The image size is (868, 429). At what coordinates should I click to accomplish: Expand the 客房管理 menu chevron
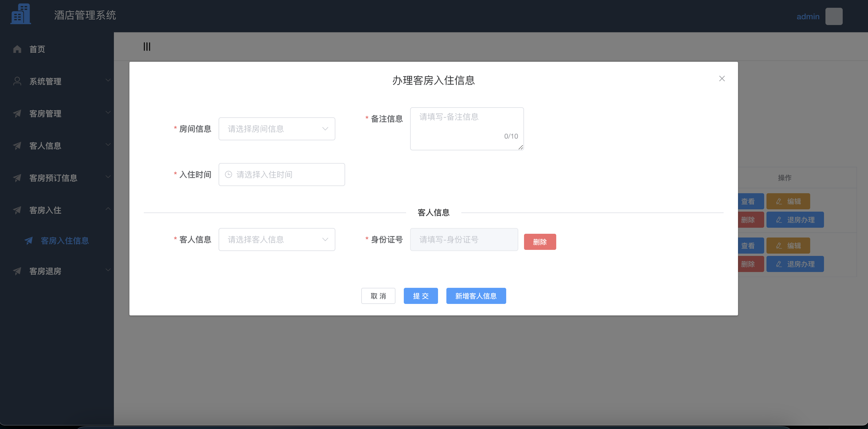108,112
